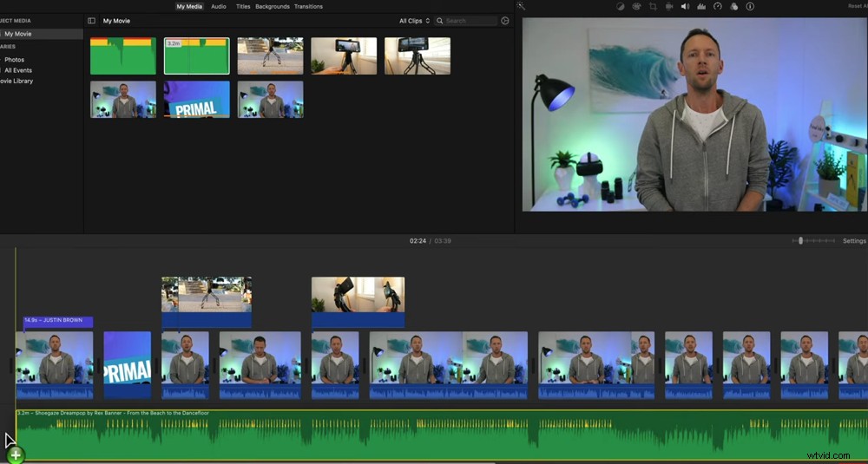
Task: Select the street tripod overlay clip in timeline
Action: (207, 302)
